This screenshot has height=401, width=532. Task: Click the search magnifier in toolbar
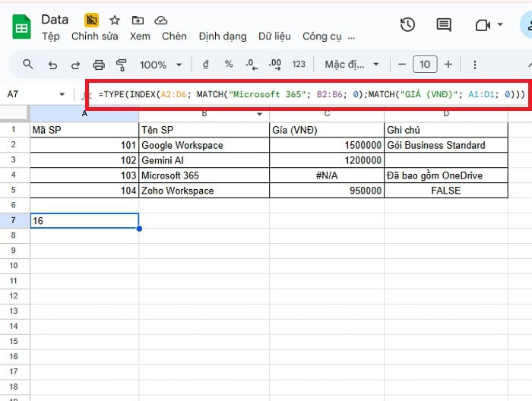pyautogui.click(x=28, y=65)
